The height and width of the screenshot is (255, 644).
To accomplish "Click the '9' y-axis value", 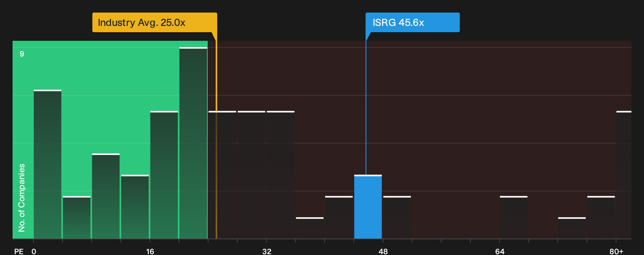I will click(22, 54).
